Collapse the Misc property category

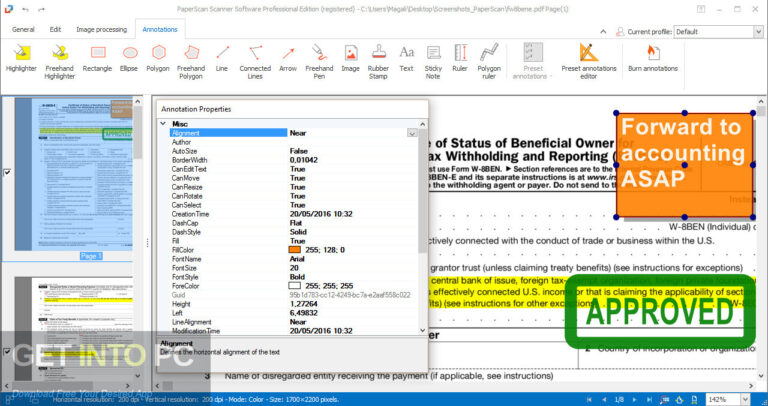(x=164, y=124)
